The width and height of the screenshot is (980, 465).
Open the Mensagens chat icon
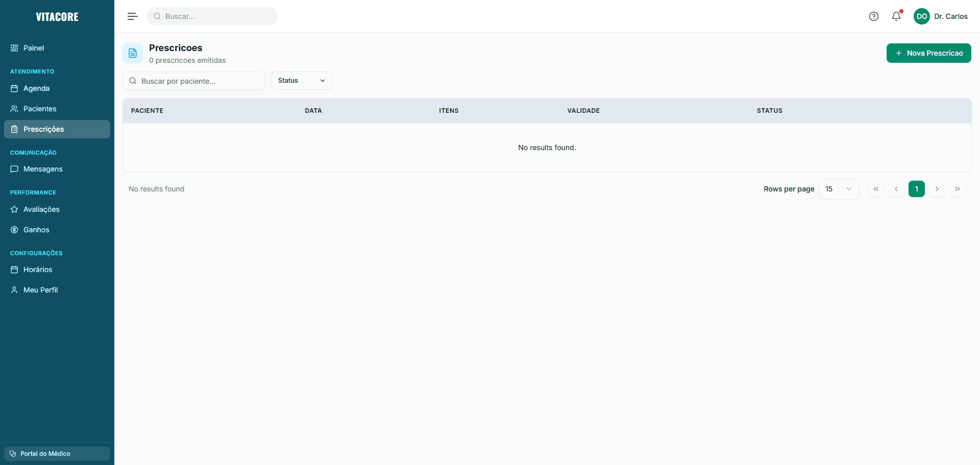[x=14, y=169]
